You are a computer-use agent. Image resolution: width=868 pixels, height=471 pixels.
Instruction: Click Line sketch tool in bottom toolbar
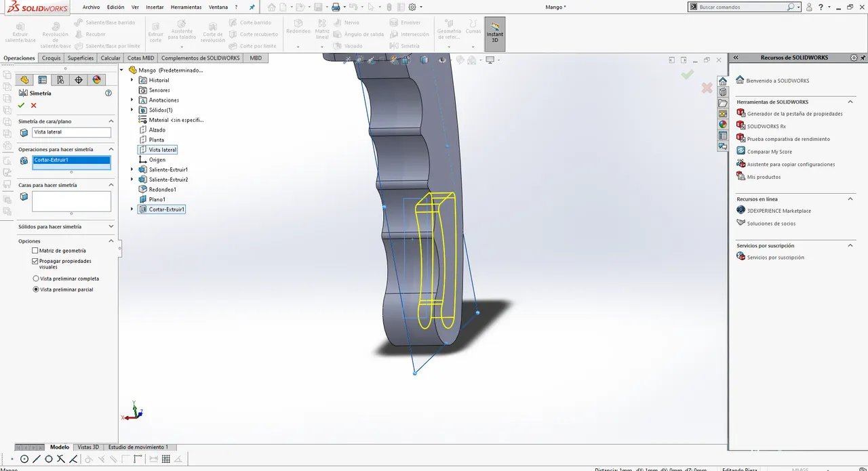(37, 459)
